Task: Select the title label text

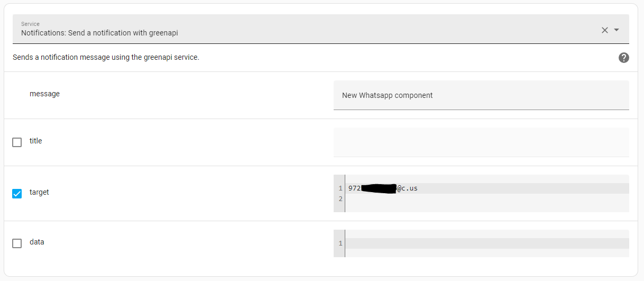Action: pyautogui.click(x=35, y=141)
